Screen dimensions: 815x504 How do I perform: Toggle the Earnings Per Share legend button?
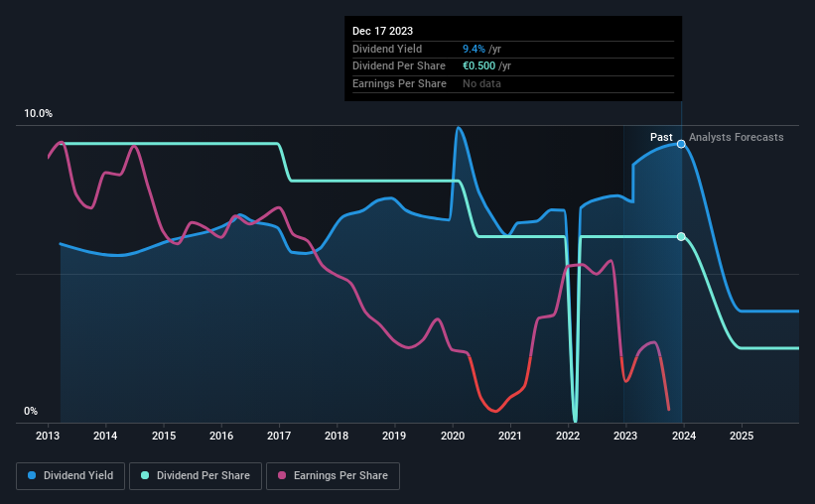(x=333, y=476)
